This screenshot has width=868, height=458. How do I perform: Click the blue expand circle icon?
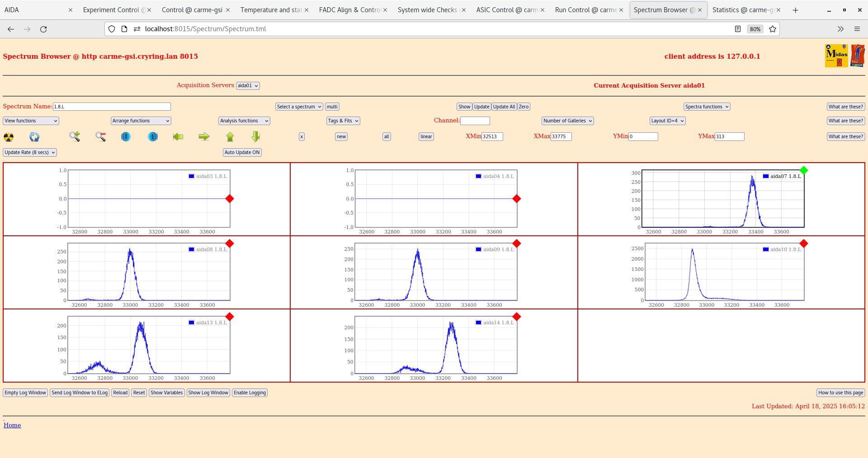click(x=153, y=136)
